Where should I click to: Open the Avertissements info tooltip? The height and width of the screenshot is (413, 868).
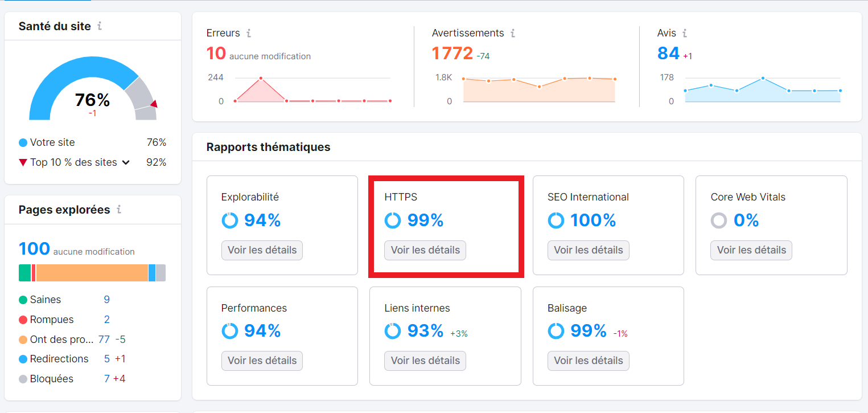[x=514, y=33]
